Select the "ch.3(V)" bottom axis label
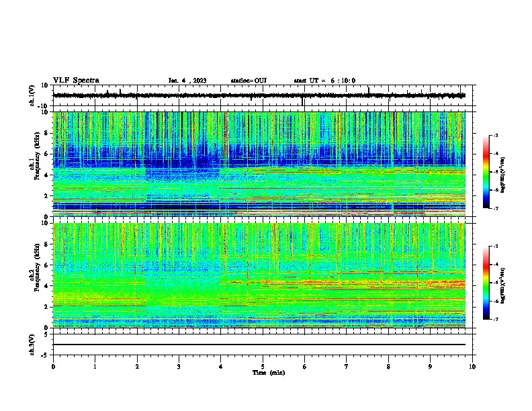532x411 pixels. tap(32, 345)
